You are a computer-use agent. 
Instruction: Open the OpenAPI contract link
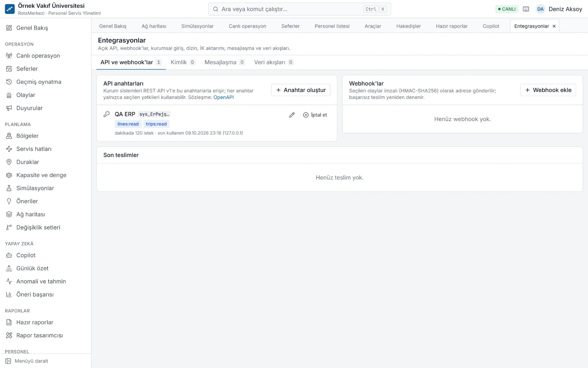point(223,97)
